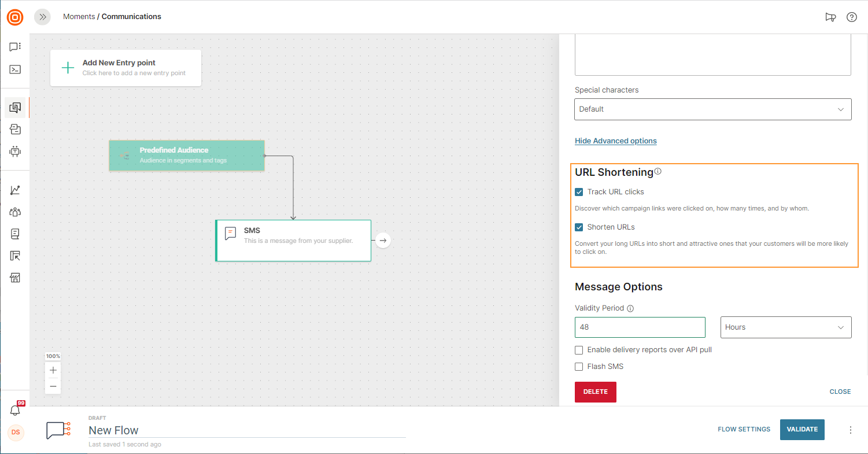Open the People icon in sidebar
Image resolution: width=868 pixels, height=454 pixels.
click(15, 212)
